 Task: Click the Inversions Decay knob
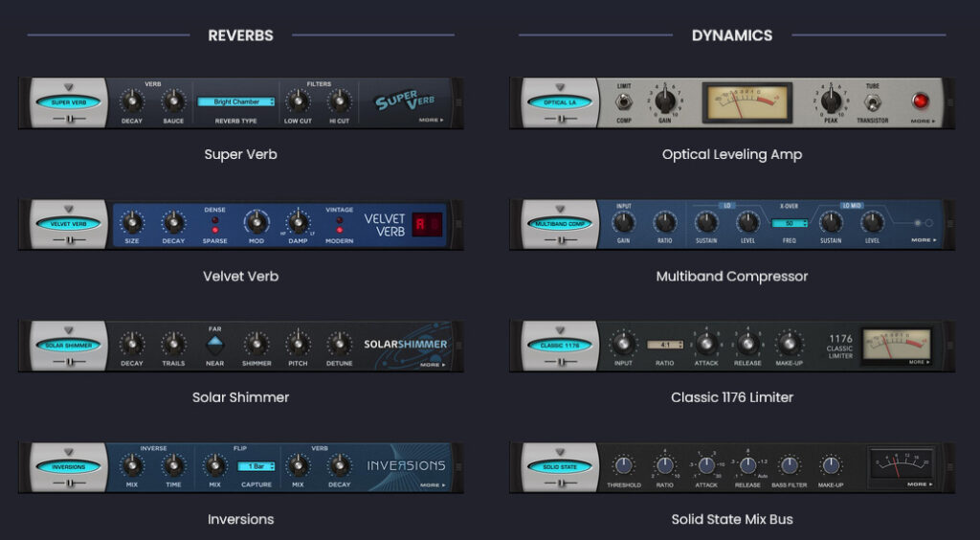(x=339, y=465)
